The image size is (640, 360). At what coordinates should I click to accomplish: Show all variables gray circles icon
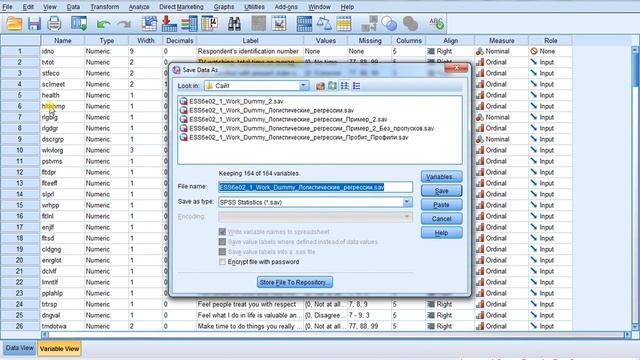410,24
